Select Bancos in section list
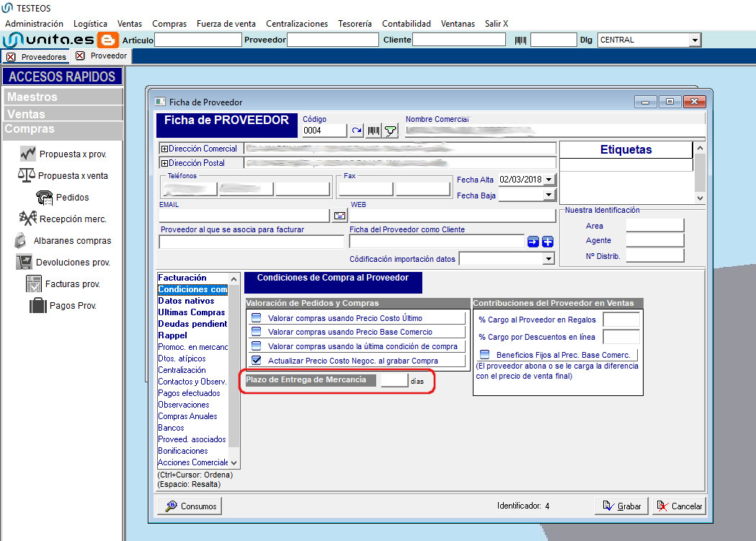The width and height of the screenshot is (756, 541). (171, 428)
